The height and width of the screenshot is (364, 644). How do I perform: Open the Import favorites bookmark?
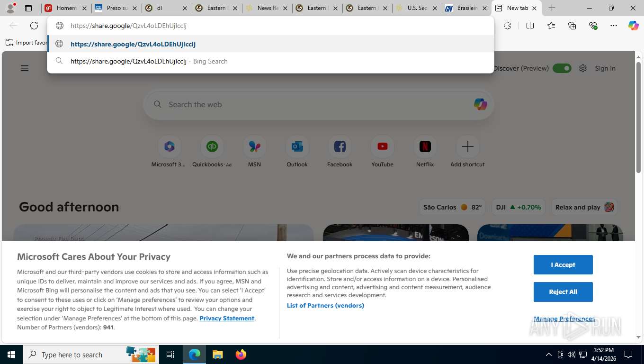[x=27, y=43]
